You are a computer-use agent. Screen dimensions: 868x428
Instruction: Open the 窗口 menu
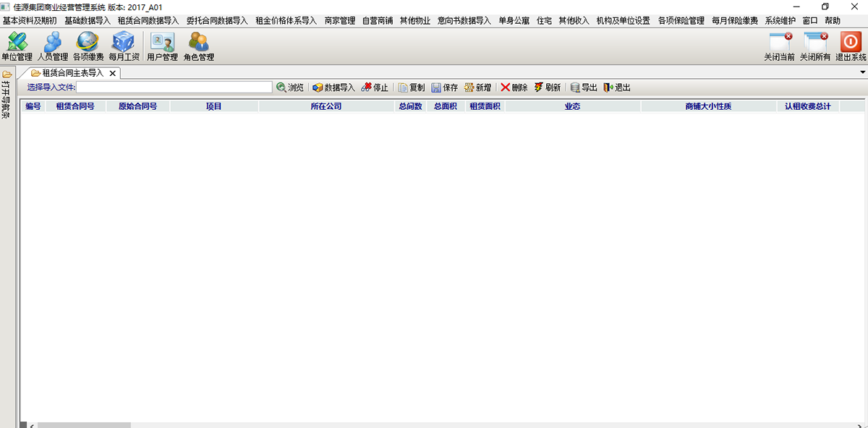810,20
